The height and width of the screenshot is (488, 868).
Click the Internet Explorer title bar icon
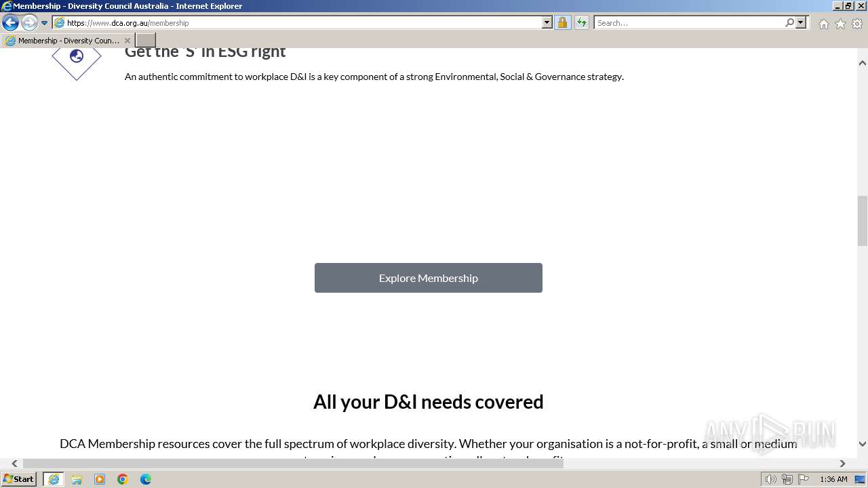(x=7, y=6)
